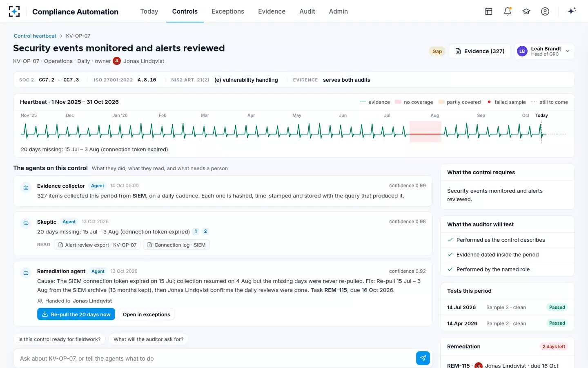Select 'What will the auditor ask for?' suggestion
The image size is (588, 368).
[148, 339]
